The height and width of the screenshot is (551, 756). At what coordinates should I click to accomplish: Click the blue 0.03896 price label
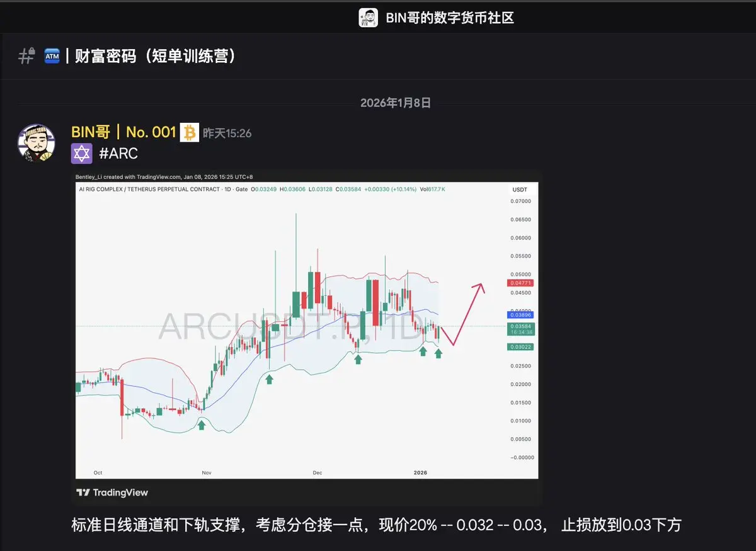click(520, 314)
